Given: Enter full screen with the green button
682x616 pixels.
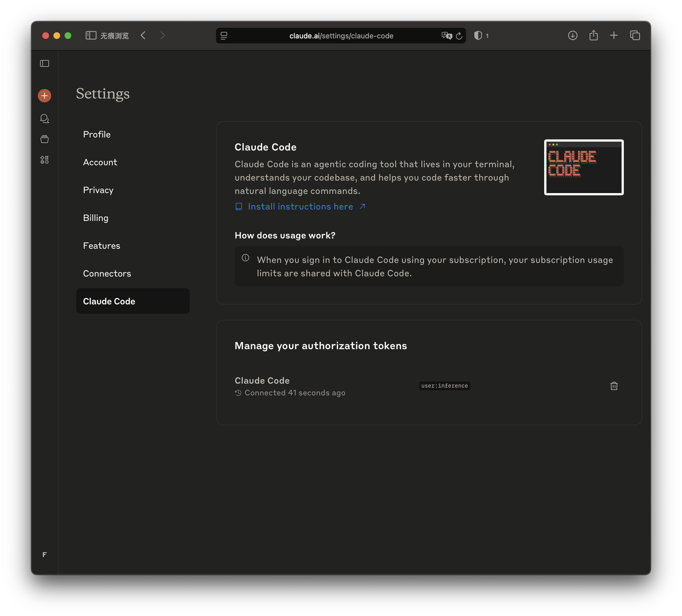Looking at the screenshot, I should coord(68,36).
